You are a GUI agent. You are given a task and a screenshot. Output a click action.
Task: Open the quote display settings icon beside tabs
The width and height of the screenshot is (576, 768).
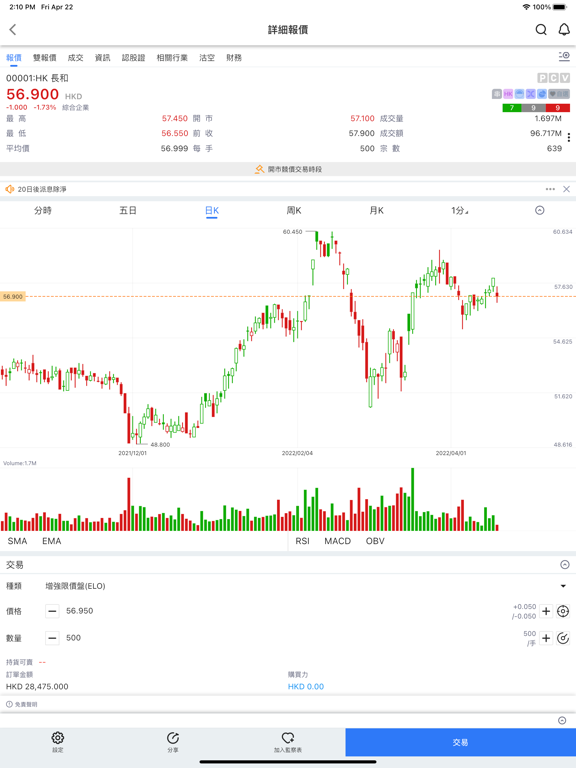pyautogui.click(x=564, y=57)
